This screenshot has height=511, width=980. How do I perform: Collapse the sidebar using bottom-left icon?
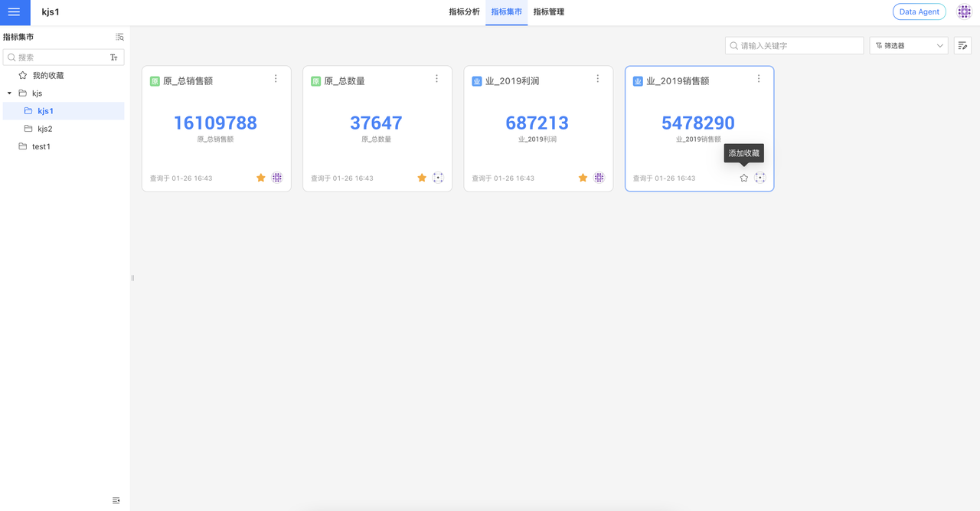[x=116, y=500]
